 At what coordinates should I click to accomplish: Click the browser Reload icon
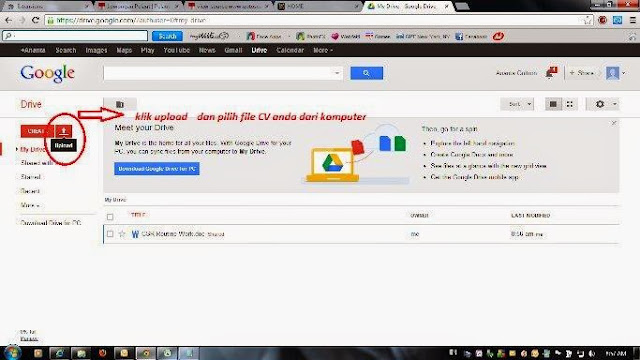(x=36, y=20)
